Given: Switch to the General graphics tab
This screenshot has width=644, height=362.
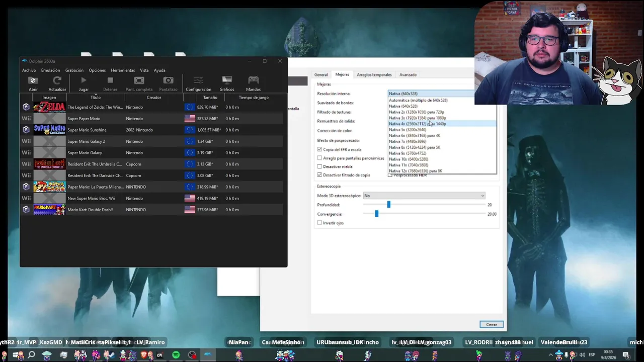Looking at the screenshot, I should point(321,74).
